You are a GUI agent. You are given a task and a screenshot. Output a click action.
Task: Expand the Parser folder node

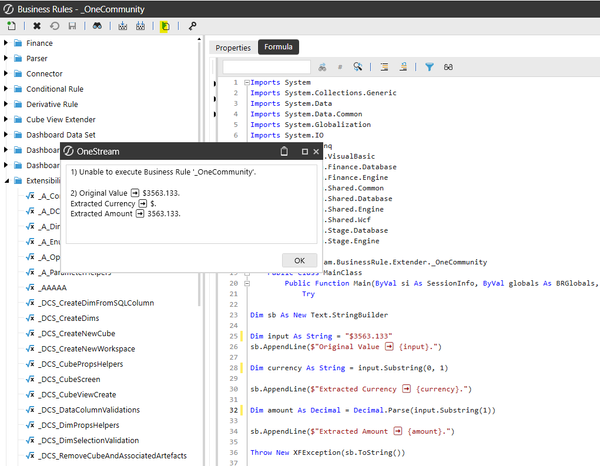6,59
